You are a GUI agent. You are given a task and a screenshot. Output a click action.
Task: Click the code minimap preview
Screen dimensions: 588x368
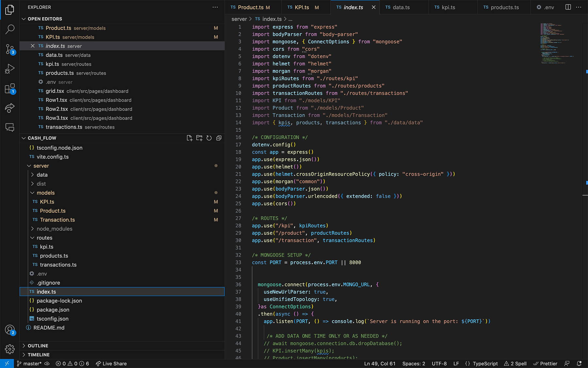pyautogui.click(x=557, y=43)
